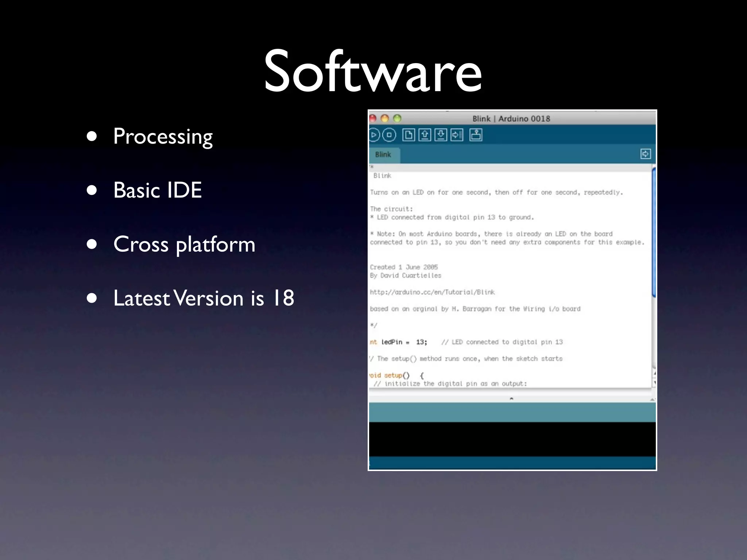
Task: Open a sketch with the Open icon
Action: pos(425,135)
